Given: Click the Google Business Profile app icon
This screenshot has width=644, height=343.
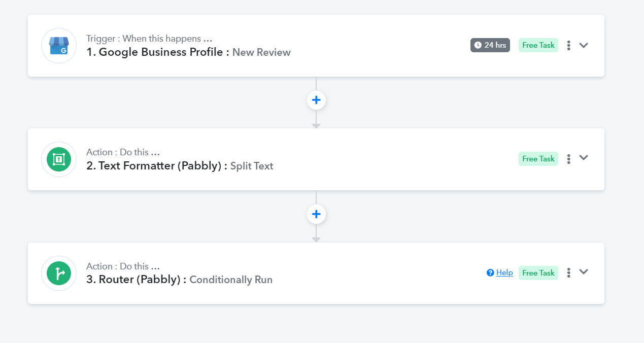Looking at the screenshot, I should click(x=59, y=46).
